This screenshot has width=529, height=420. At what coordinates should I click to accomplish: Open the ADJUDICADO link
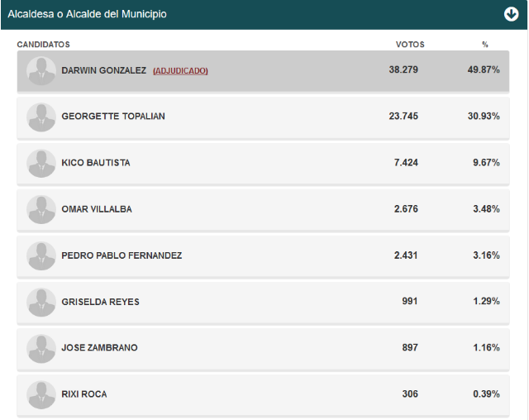pyautogui.click(x=180, y=71)
